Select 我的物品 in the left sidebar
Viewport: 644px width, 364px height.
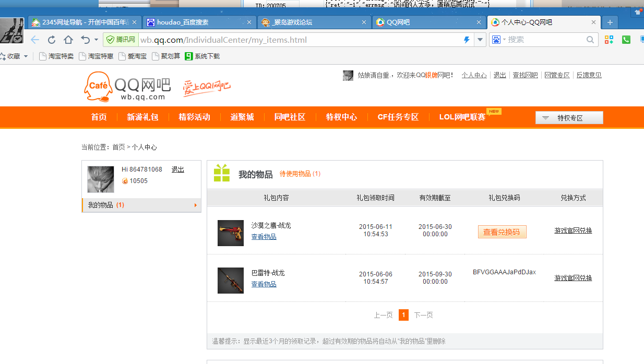[141, 205]
